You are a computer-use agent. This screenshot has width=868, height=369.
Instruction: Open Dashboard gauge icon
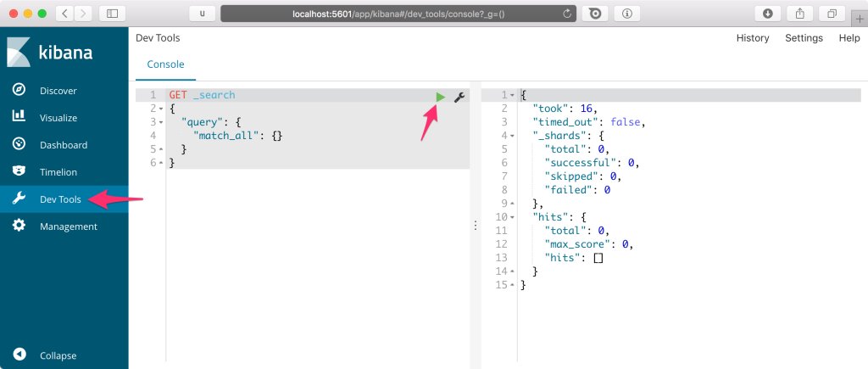[19, 144]
